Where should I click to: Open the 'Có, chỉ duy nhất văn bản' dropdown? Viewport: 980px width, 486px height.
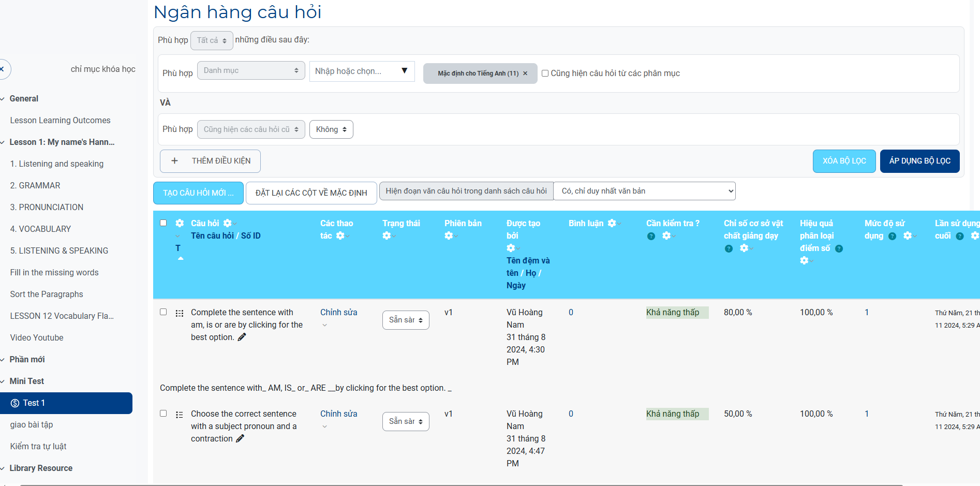644,191
